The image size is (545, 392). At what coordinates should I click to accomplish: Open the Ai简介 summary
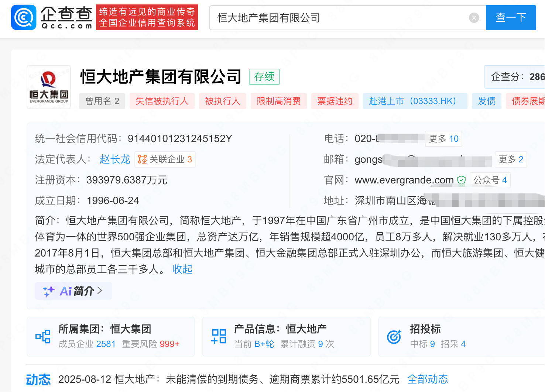point(73,291)
